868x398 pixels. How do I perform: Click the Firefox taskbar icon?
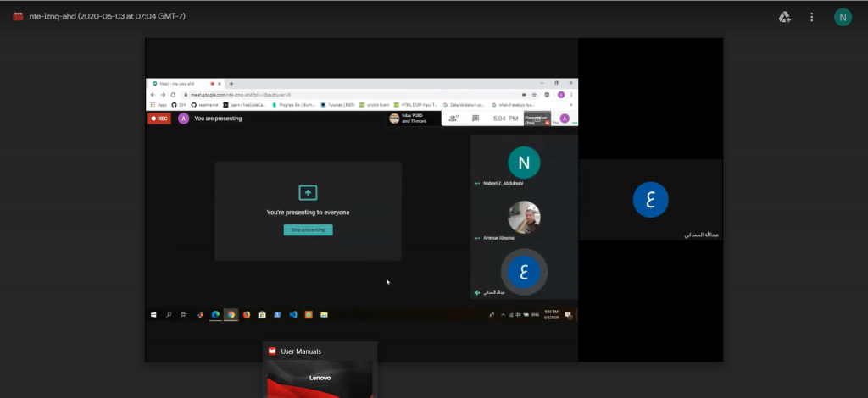point(247,315)
